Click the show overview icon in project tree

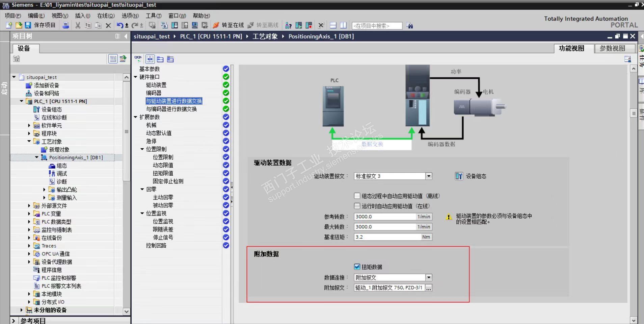tap(113, 59)
